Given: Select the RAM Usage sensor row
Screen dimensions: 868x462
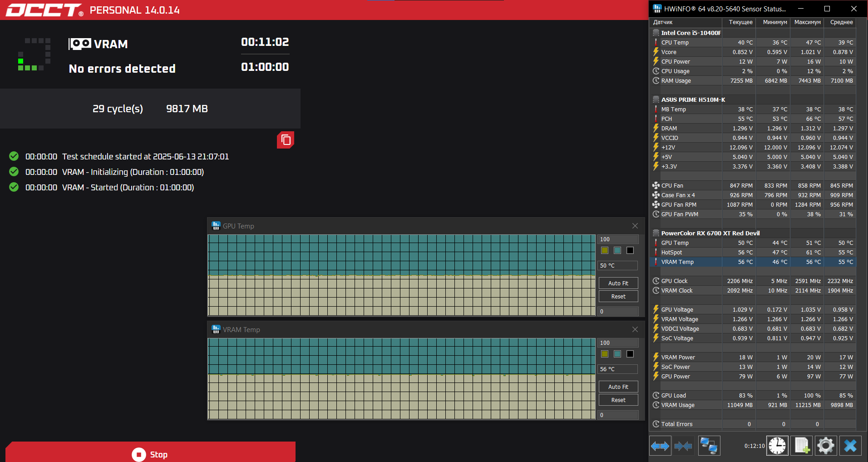Looking at the screenshot, I should [753, 80].
